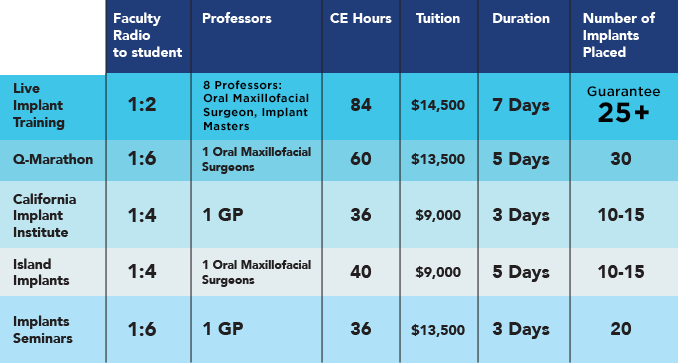Select the Island Implants row label

[x=41, y=272]
